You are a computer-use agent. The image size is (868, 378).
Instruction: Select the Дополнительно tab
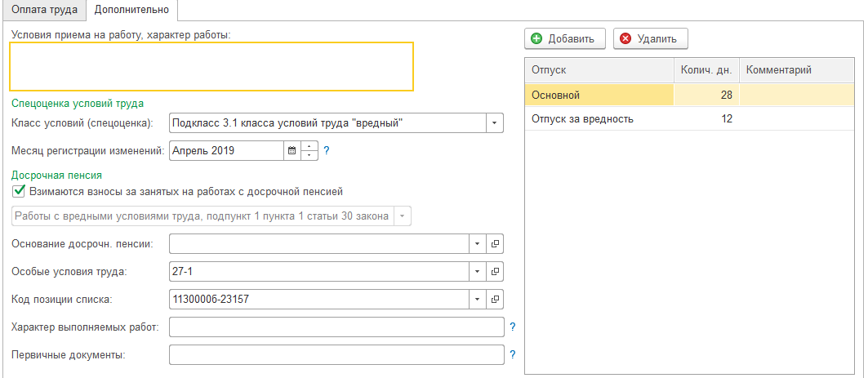(131, 10)
